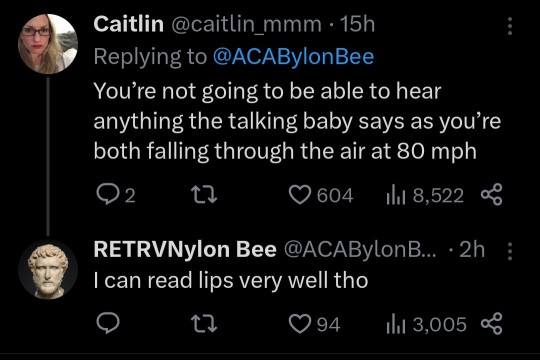Share Caitlin's tweet
Viewport: 540px width, 360px height.
[491, 195]
